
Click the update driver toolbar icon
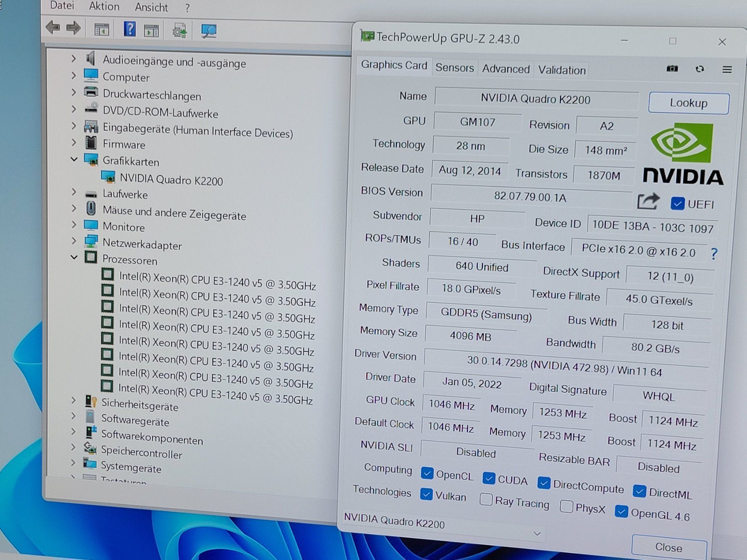click(x=179, y=31)
